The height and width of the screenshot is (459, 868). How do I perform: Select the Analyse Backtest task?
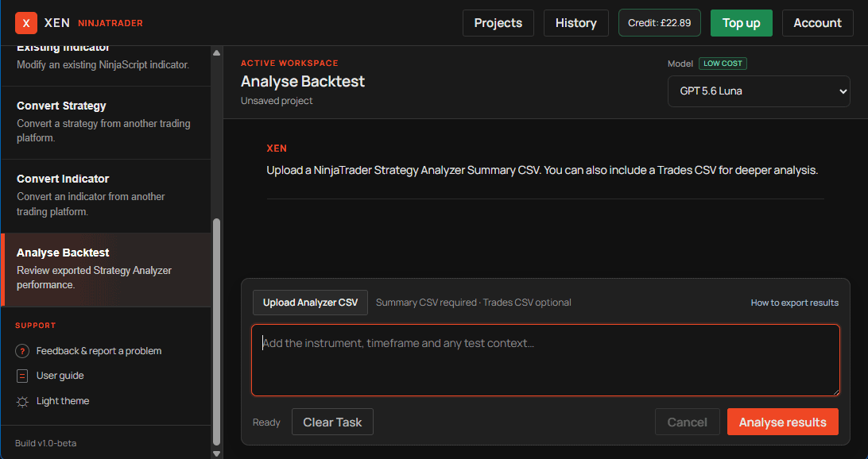tap(106, 270)
